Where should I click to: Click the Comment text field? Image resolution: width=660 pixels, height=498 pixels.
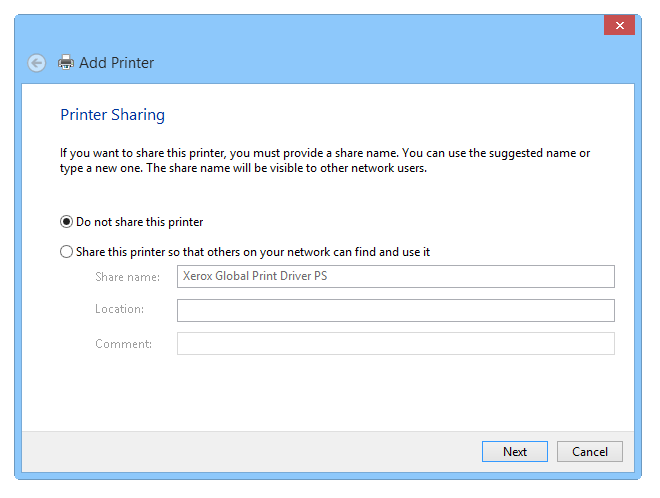395,344
